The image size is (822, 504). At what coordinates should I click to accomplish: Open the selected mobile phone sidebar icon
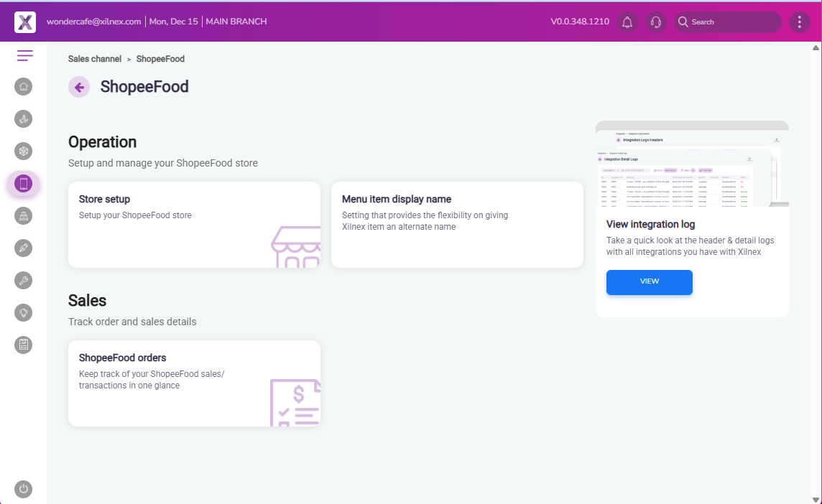point(24,184)
